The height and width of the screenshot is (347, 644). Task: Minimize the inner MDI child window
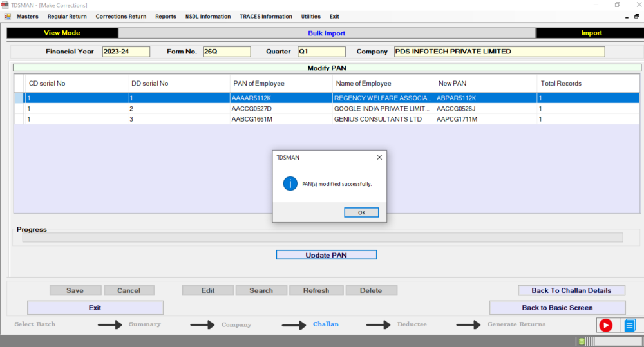click(627, 17)
